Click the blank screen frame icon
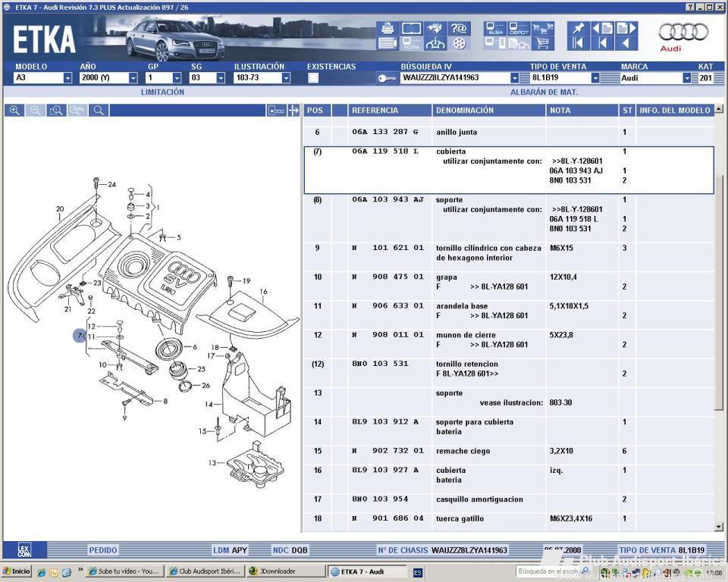The height and width of the screenshot is (582, 728). [x=411, y=28]
